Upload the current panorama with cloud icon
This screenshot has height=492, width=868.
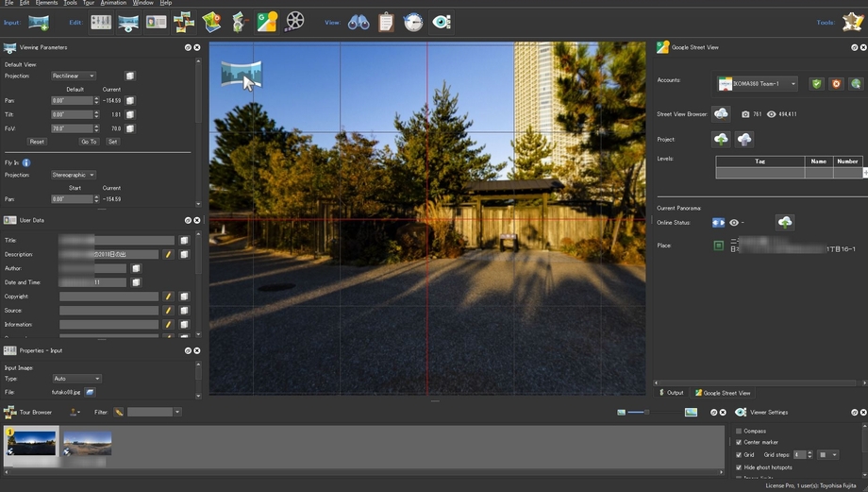click(785, 222)
